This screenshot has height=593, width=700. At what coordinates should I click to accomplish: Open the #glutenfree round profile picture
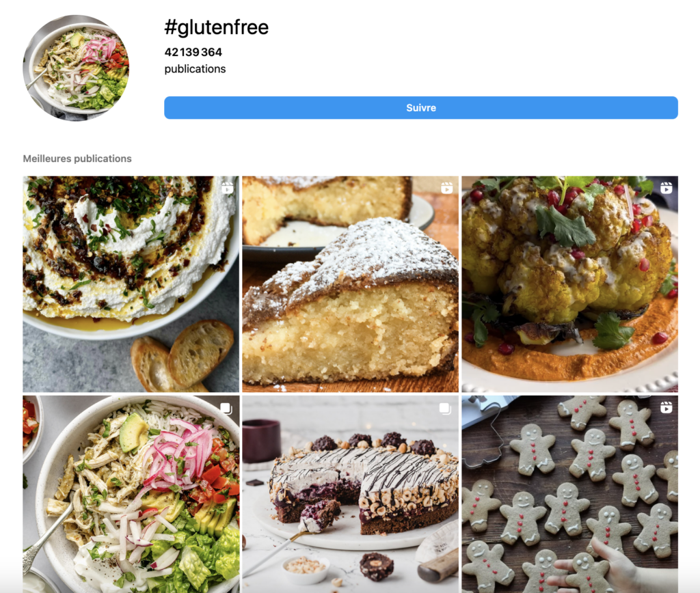pos(76,68)
